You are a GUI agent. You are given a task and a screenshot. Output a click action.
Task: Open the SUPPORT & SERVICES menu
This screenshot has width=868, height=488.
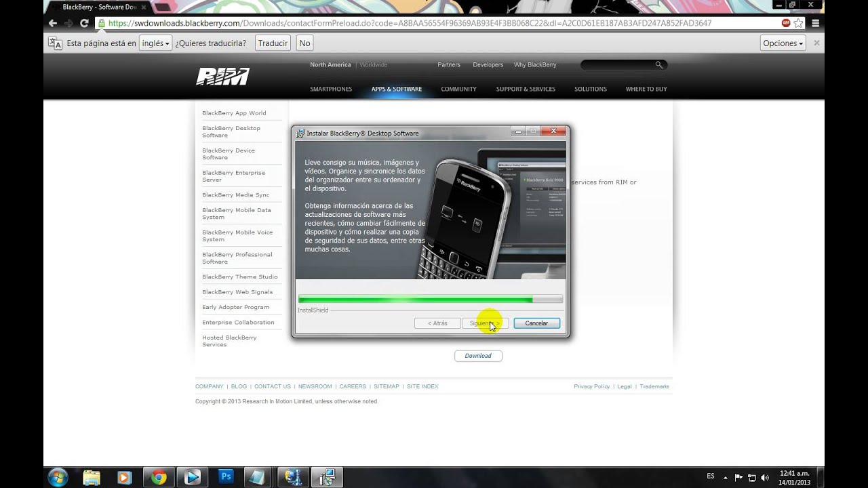pos(526,89)
